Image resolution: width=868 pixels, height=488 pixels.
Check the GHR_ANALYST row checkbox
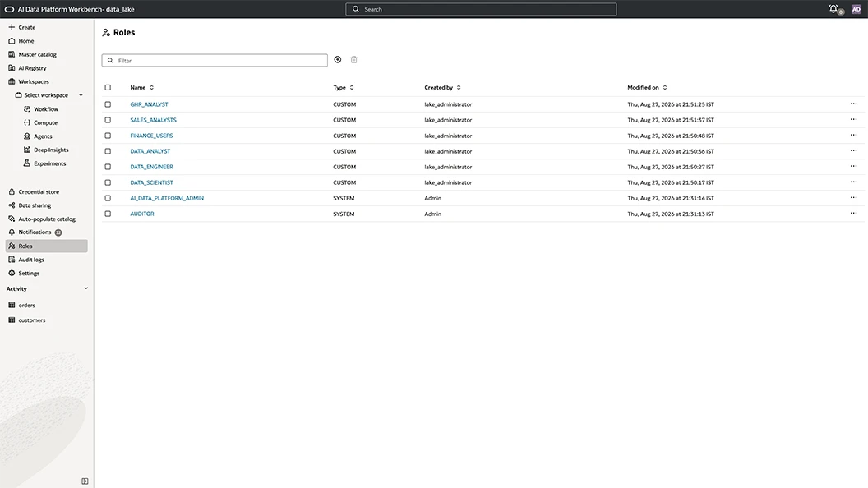pos(108,104)
